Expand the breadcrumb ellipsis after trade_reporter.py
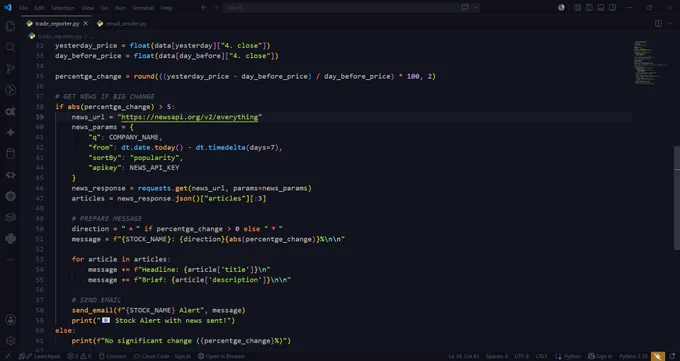Image resolution: width=680 pixels, height=361 pixels. coord(91,36)
